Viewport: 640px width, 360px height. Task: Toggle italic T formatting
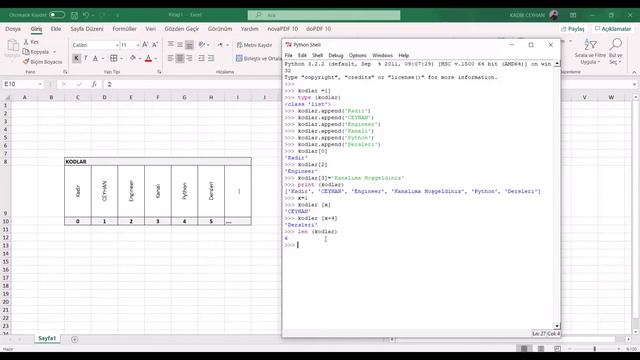pyautogui.click(x=86, y=59)
